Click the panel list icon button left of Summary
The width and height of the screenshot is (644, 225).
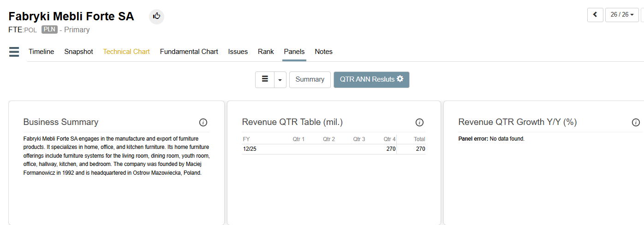265,79
